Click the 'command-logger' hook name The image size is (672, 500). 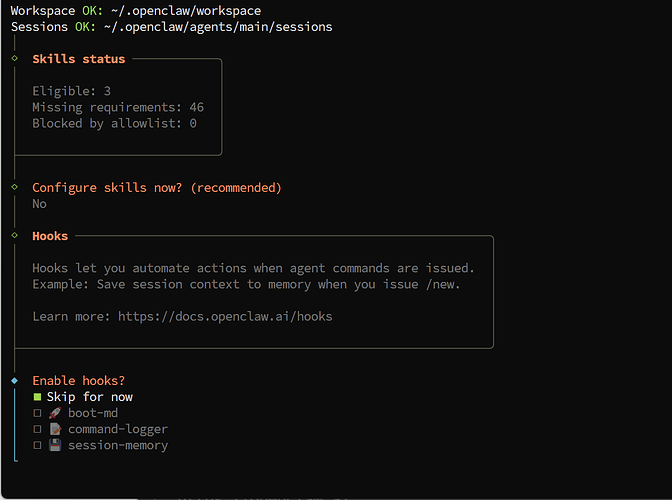coord(118,429)
